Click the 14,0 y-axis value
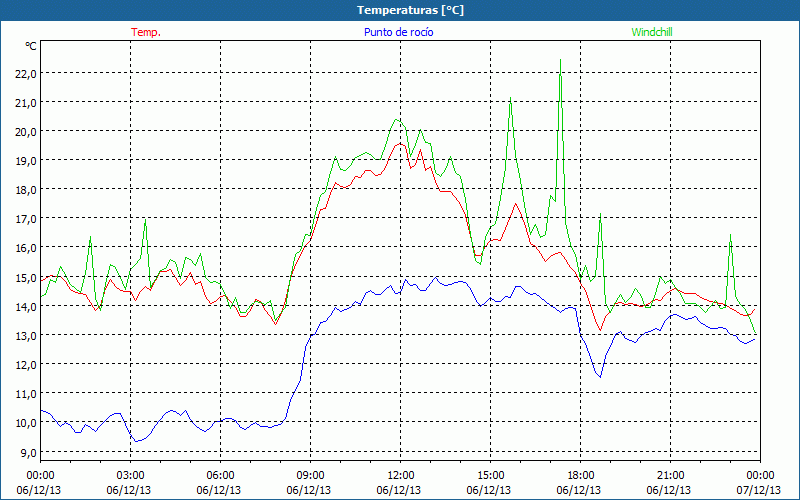This screenshot has width=800, height=500. tap(26, 307)
